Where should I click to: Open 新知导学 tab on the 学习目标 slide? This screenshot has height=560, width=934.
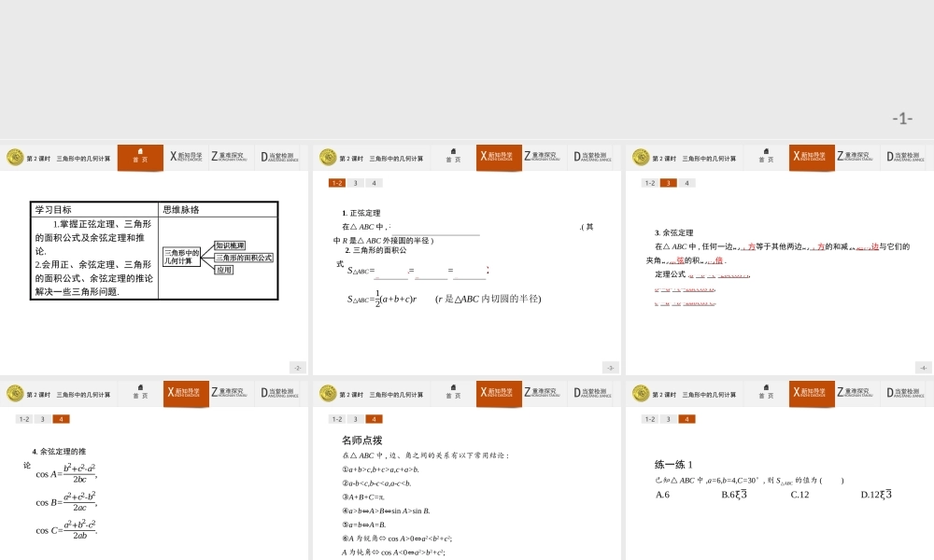pyautogui.click(x=185, y=157)
